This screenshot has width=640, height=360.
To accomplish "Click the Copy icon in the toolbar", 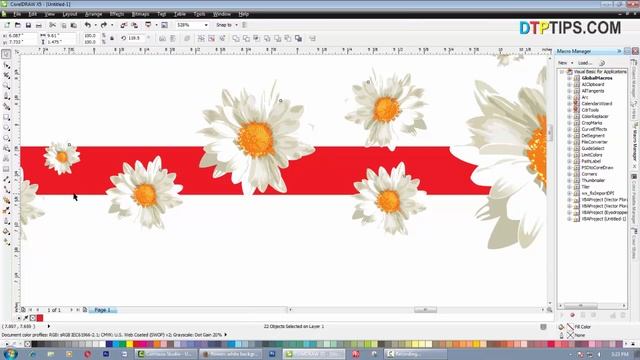I will tap(63, 25).
